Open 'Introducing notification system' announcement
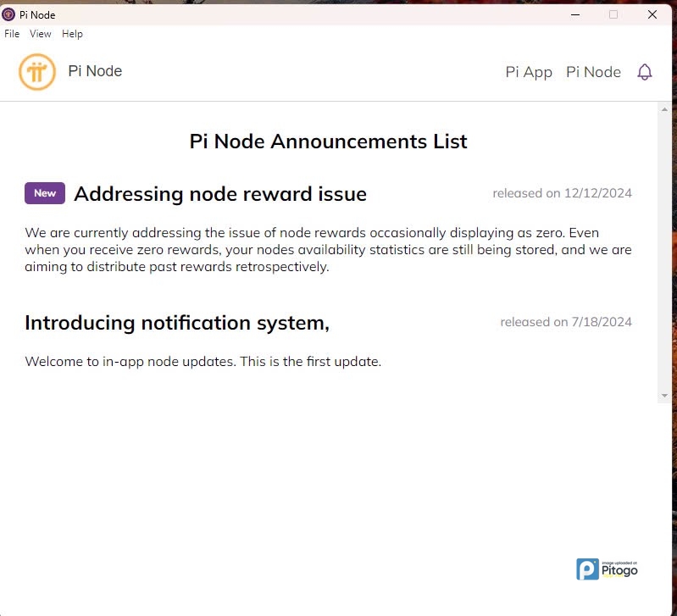The height and width of the screenshot is (616, 677). tap(177, 323)
